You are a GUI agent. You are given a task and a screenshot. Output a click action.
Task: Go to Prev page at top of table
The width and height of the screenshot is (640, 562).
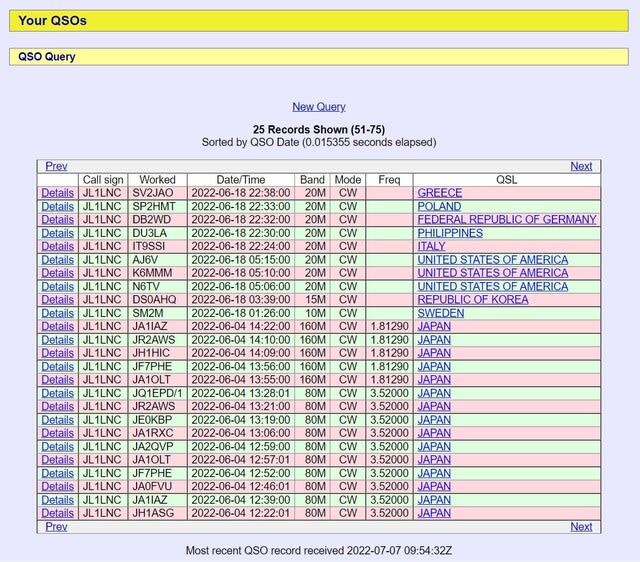56,166
